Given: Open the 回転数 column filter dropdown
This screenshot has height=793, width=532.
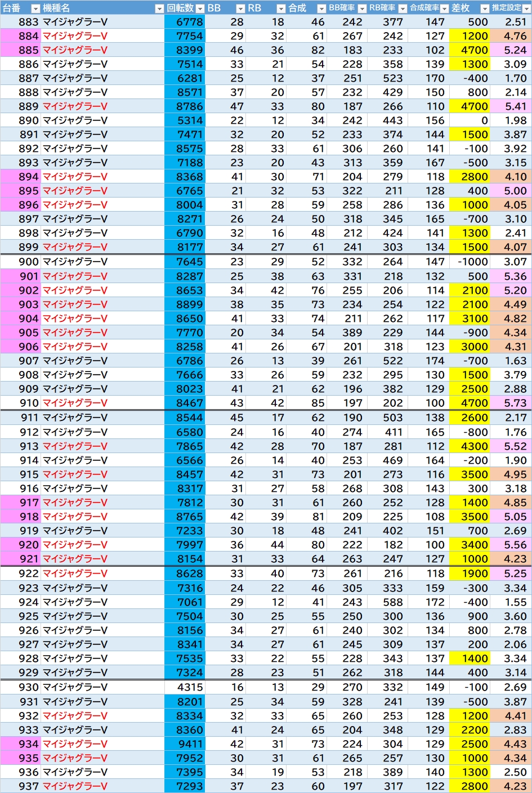Looking at the screenshot, I should pos(200,8).
